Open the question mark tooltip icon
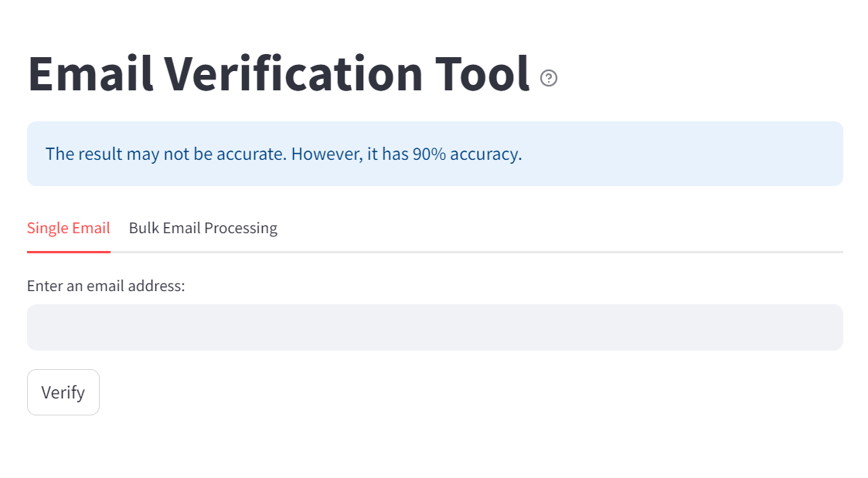Image resolution: width=868 pixels, height=478 pixels. coord(549,78)
